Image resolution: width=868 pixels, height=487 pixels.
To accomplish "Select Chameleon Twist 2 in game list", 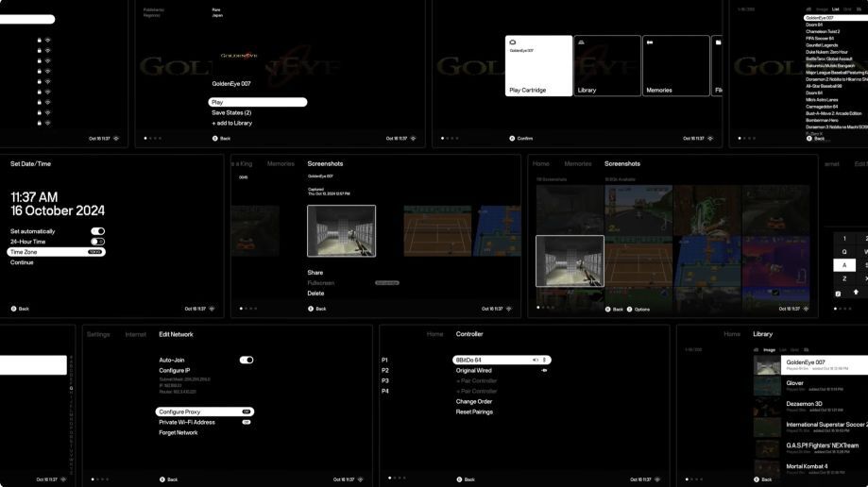I will click(x=823, y=31).
